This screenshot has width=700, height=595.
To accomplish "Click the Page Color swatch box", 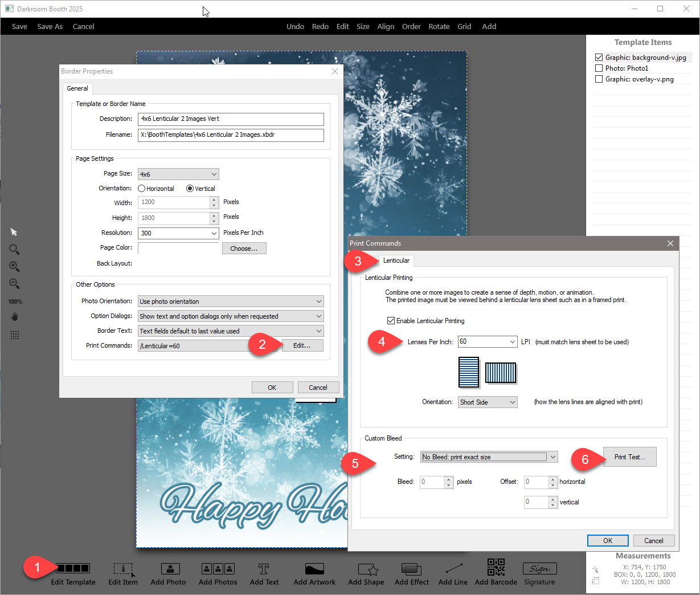I will [178, 248].
